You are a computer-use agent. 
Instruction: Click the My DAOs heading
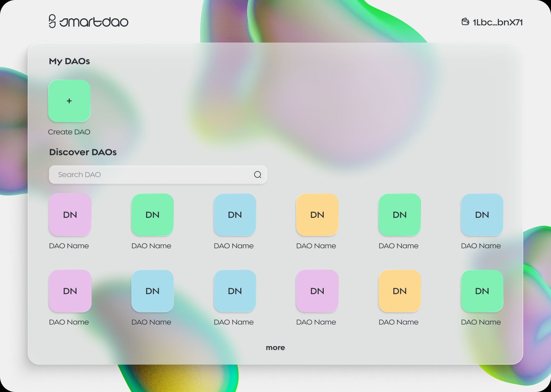(69, 61)
